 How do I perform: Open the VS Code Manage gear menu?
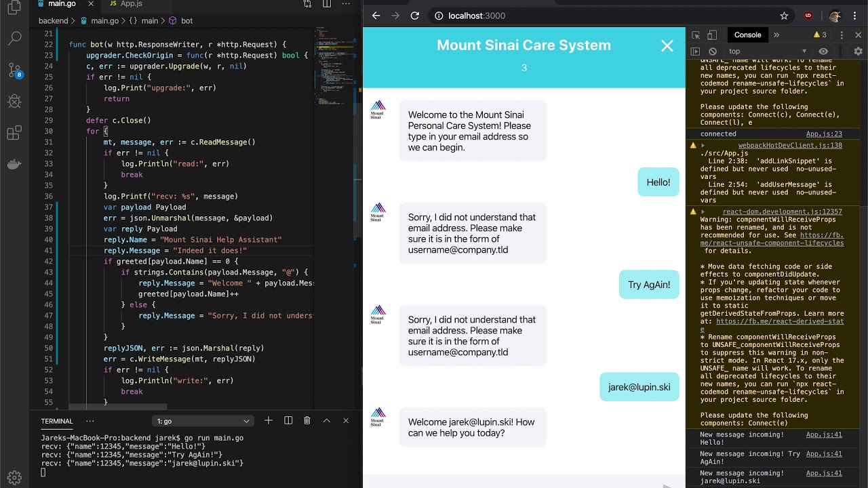click(x=14, y=477)
